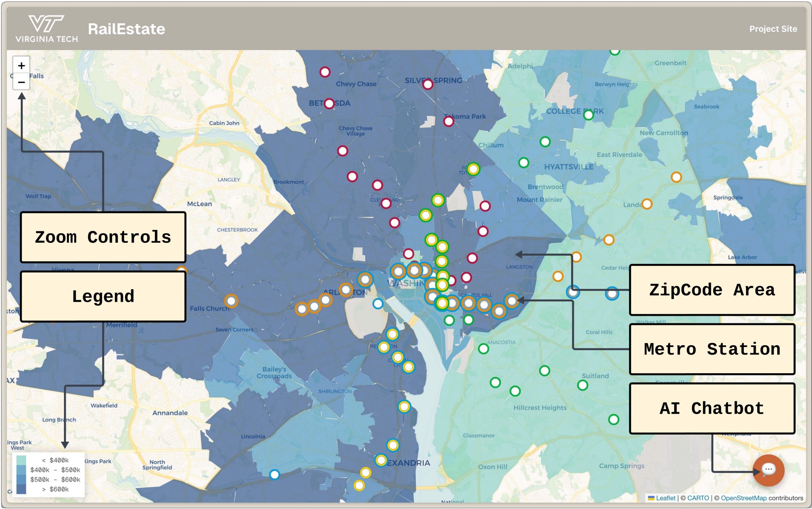
Task: Open the Leaflet attribution link
Action: coord(665,498)
